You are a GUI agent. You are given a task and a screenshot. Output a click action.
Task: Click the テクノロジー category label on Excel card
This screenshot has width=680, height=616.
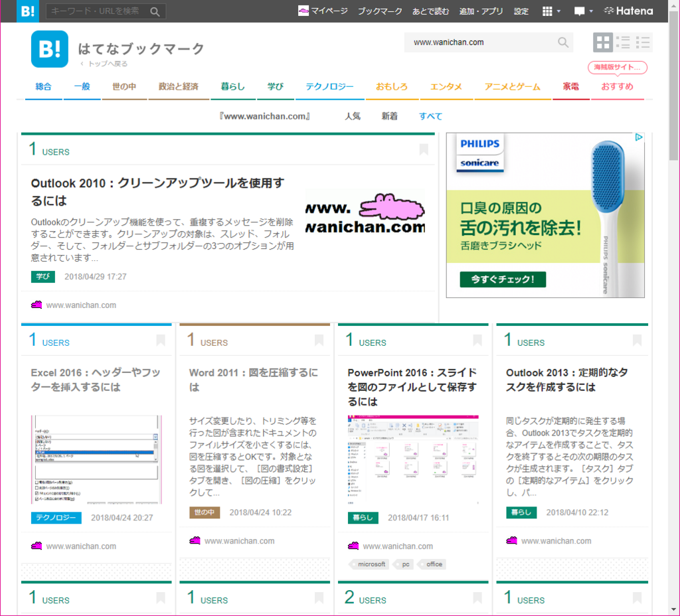(x=56, y=518)
